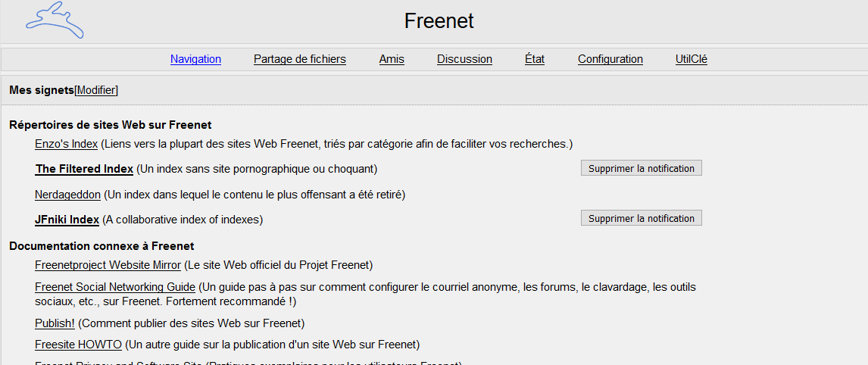Open the Freesite HOWTO link
This screenshot has height=365, width=868.
click(78, 345)
